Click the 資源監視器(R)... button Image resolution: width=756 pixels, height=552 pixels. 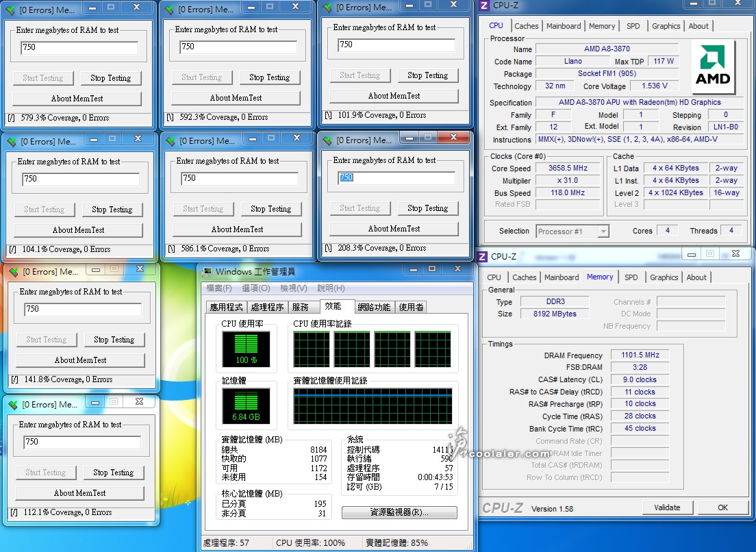point(399,512)
